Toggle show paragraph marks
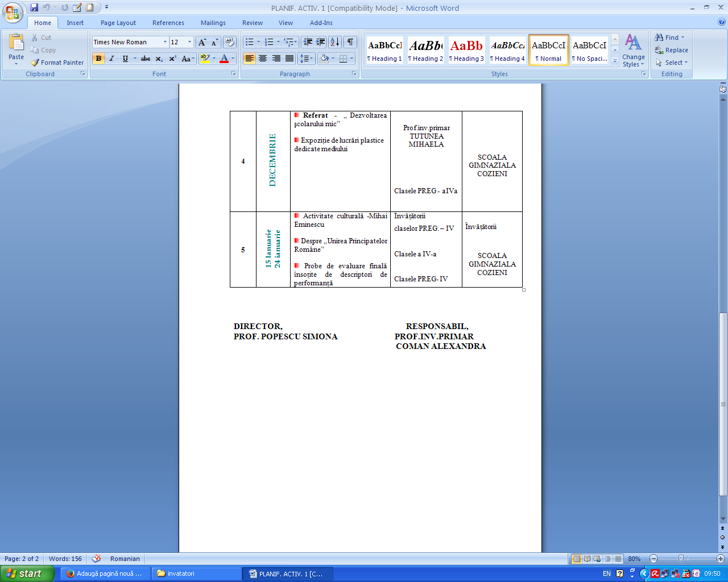This screenshot has width=728, height=582. (x=350, y=42)
